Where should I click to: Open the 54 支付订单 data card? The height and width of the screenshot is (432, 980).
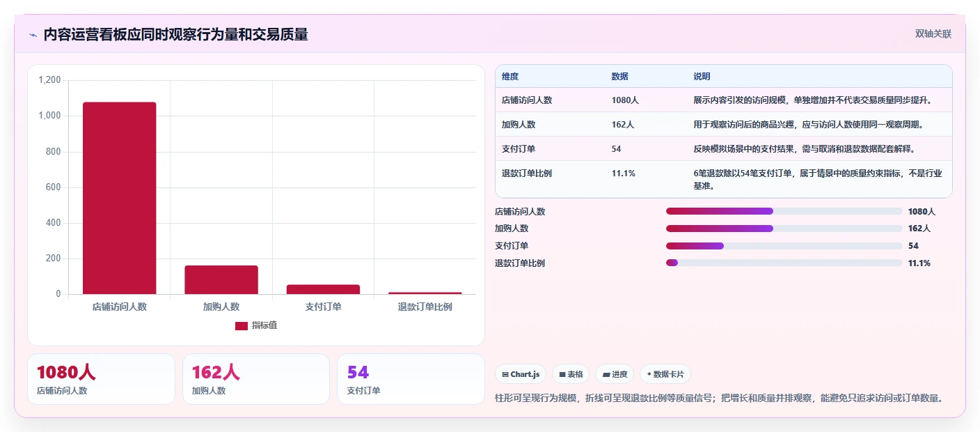pyautogui.click(x=411, y=379)
